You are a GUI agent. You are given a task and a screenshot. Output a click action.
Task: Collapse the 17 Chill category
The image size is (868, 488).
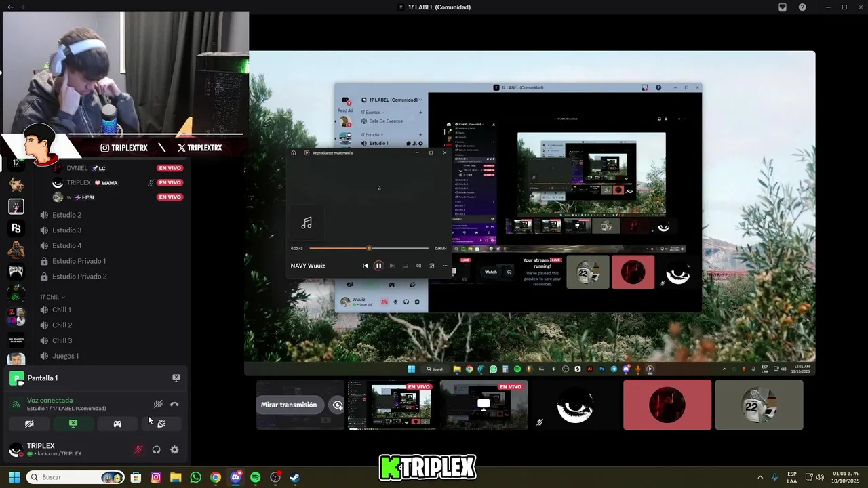(x=52, y=297)
